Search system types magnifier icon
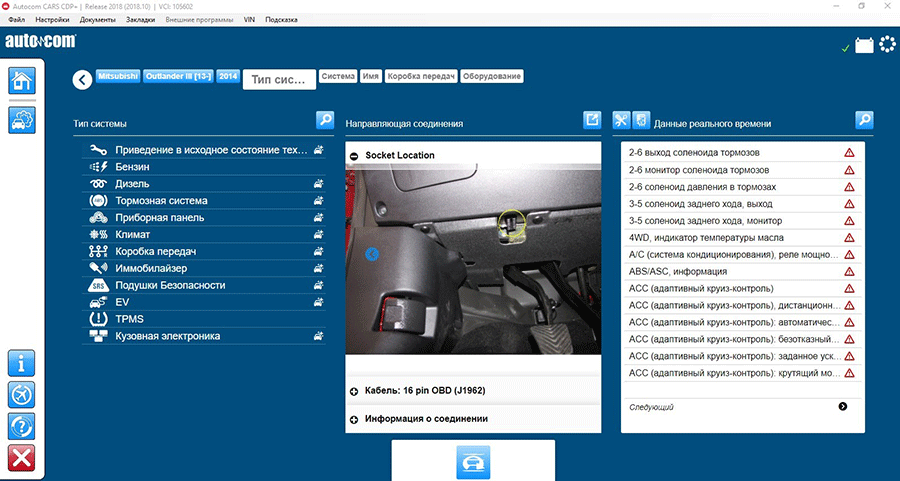 [325, 120]
